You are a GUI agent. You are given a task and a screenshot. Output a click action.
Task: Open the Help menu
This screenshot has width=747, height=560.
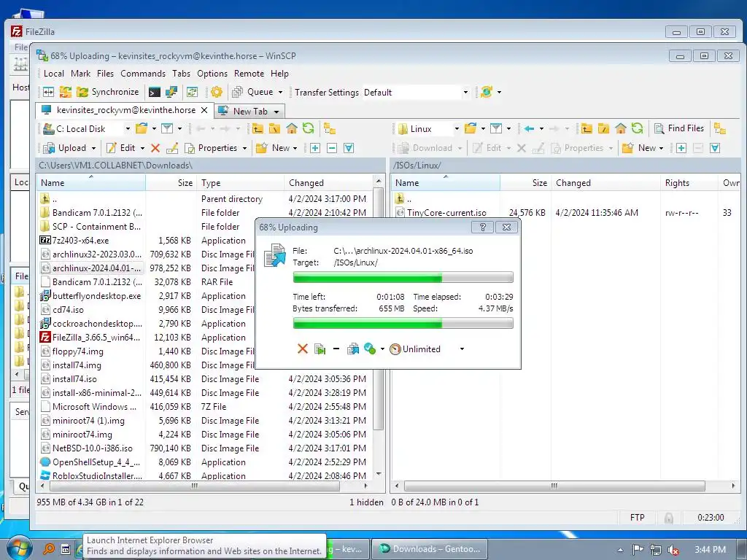tap(279, 74)
